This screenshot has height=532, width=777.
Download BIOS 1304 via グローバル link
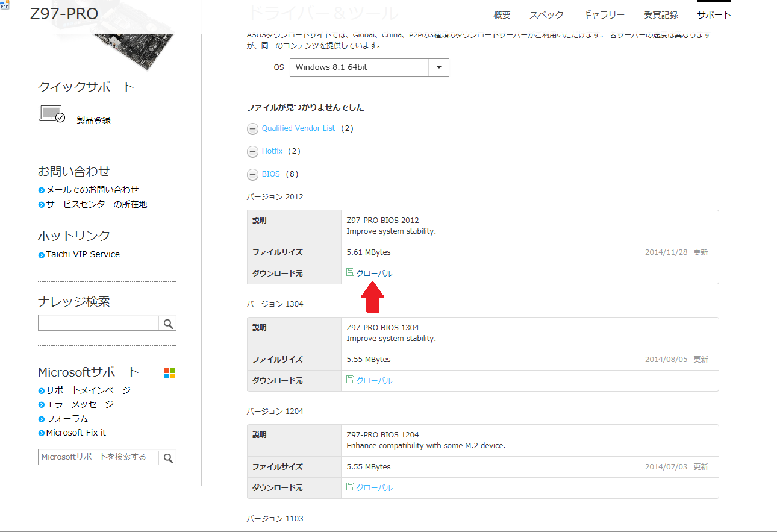[x=374, y=381]
